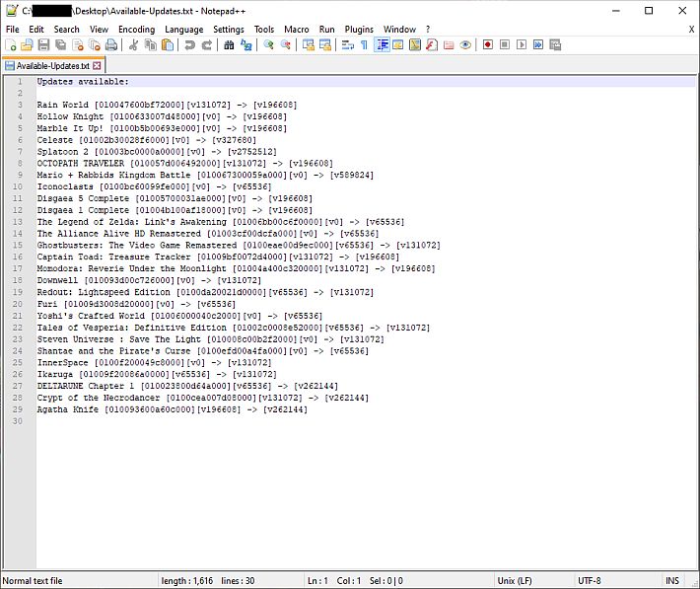700x589 pixels.
Task: Click the New file toolbar icon
Action: pyautogui.click(x=12, y=45)
